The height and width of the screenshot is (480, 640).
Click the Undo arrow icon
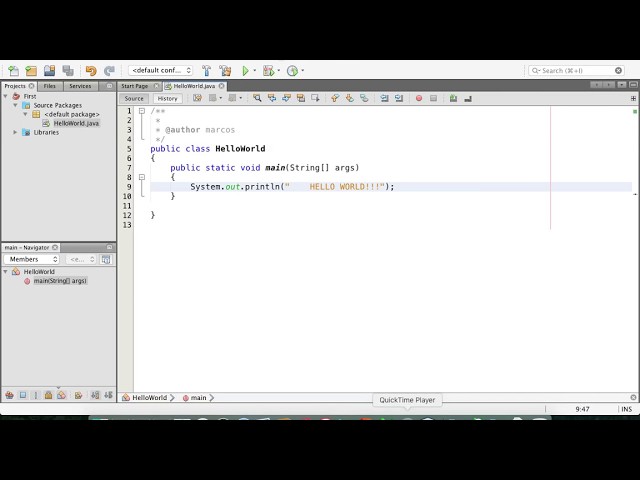point(91,71)
